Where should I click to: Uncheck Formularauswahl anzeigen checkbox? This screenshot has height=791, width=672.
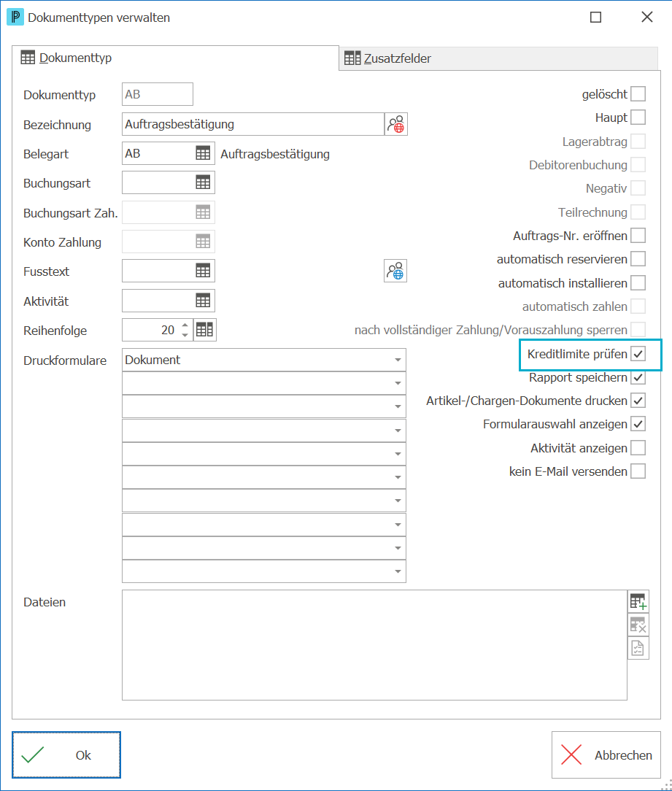tap(638, 424)
